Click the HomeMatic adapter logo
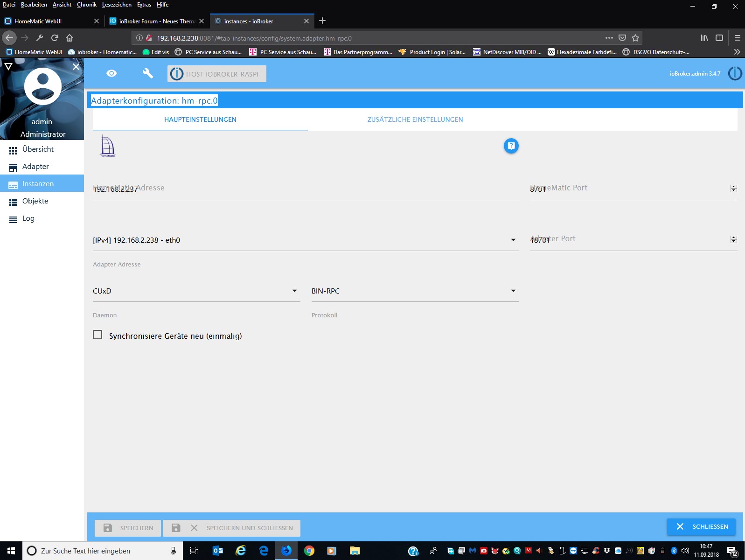This screenshot has height=560, width=745. [107, 146]
